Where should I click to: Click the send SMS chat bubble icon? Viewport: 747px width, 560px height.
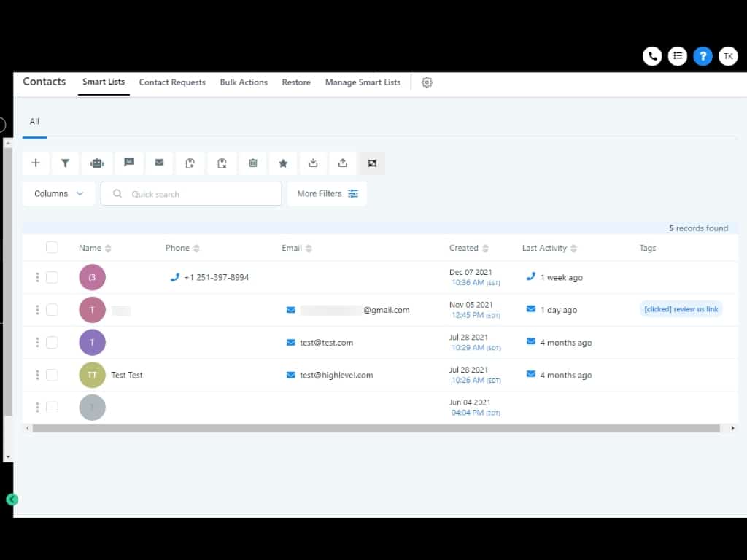[x=129, y=163]
